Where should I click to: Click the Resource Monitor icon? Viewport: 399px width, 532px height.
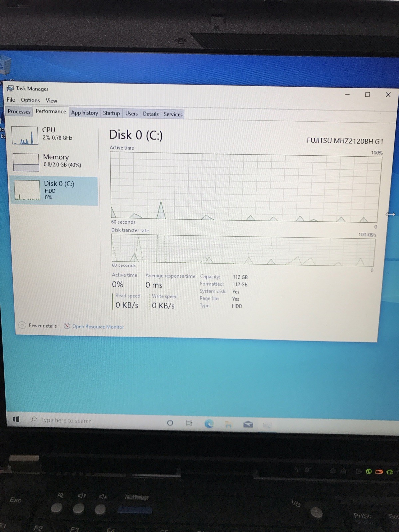(x=67, y=326)
